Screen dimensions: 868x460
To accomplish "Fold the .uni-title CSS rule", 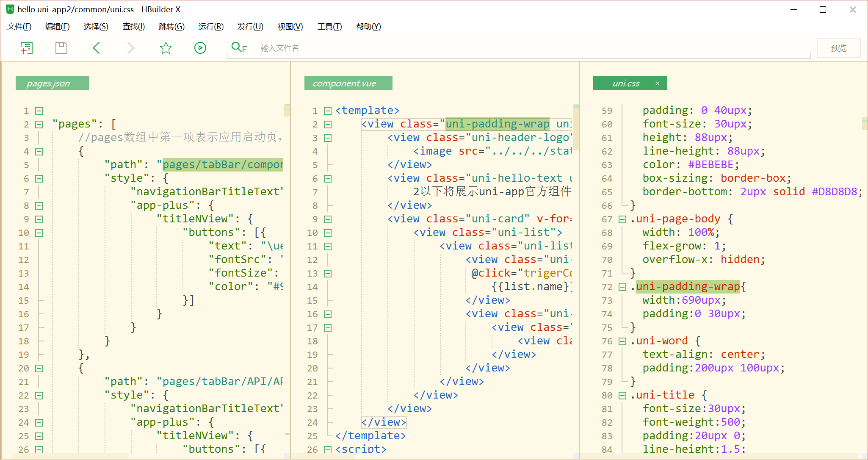I will pos(622,396).
